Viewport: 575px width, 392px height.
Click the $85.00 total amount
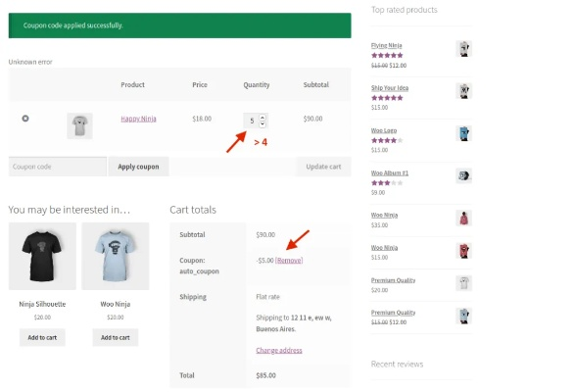[265, 375]
